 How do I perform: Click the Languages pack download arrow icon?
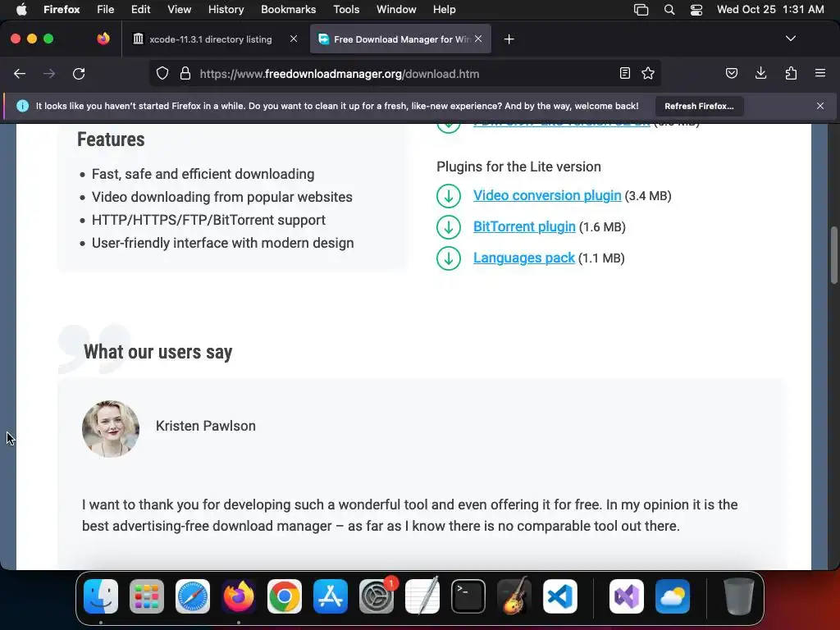pyautogui.click(x=449, y=258)
